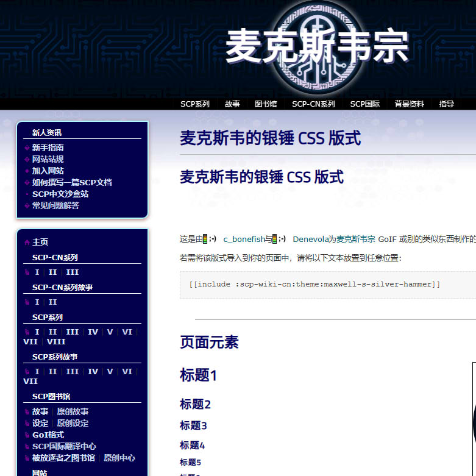Expand the SCP系列 menu in the top navigation bar
The height and width of the screenshot is (476, 476).
tap(194, 104)
